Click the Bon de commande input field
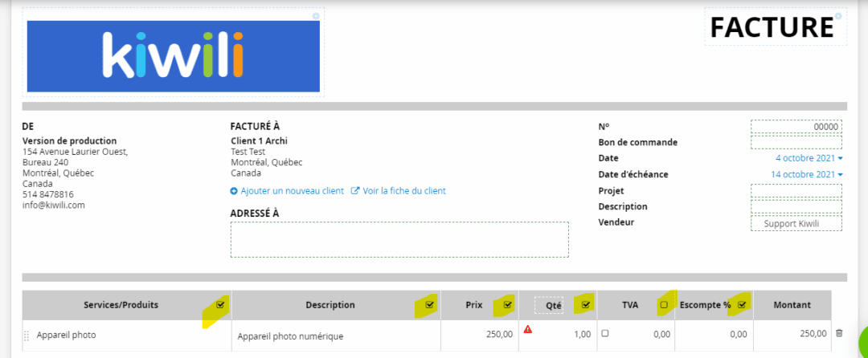 (x=796, y=143)
